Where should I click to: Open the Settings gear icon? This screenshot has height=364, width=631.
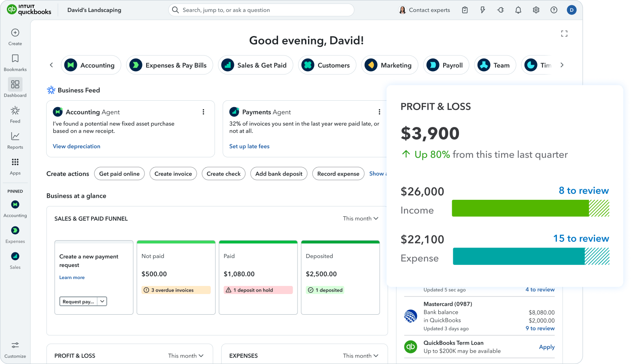pos(536,10)
